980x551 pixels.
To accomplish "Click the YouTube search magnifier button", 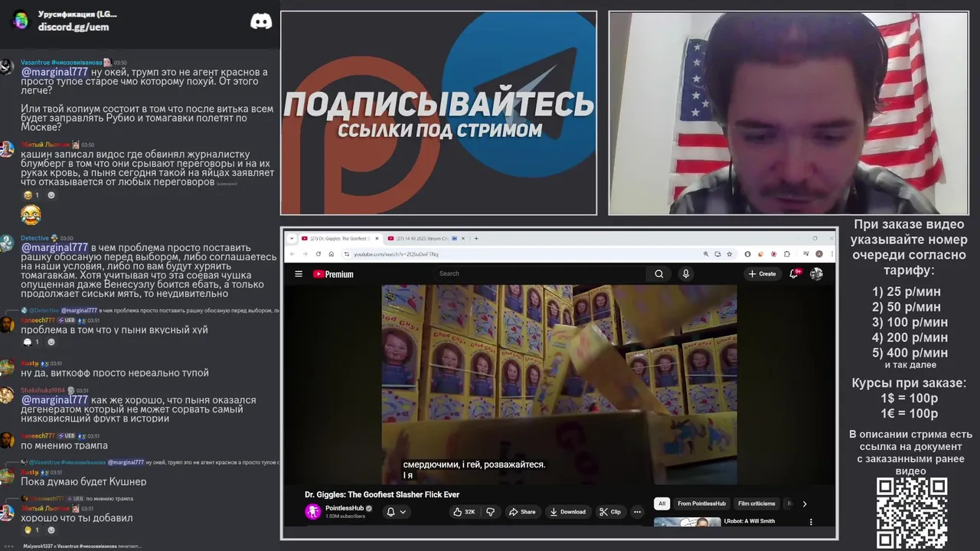I will (x=658, y=274).
